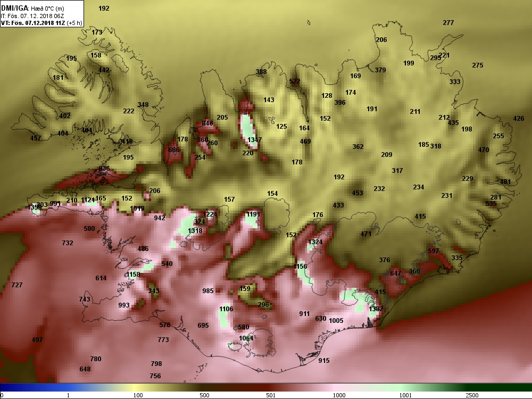Click the map value "317"
This screenshot has width=532, height=399.
pos(397,170)
